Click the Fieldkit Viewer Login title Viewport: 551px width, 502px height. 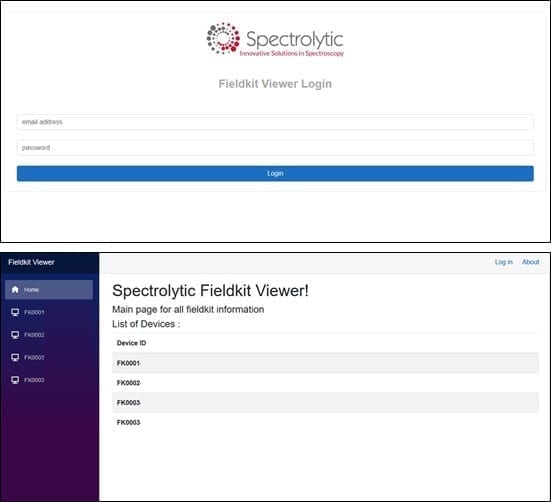coord(275,84)
